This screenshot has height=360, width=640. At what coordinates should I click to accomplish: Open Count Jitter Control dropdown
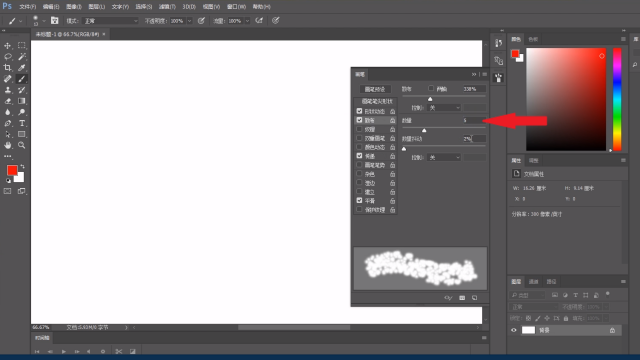[x=444, y=158]
